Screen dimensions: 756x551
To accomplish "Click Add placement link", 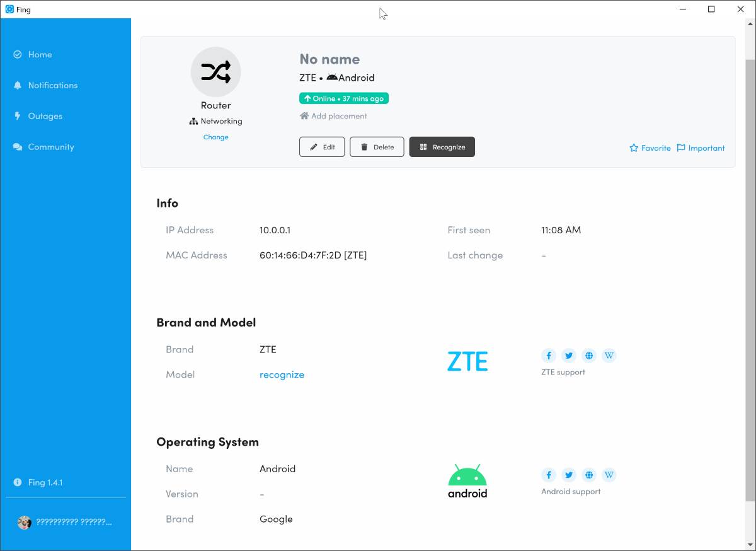I will coord(333,116).
